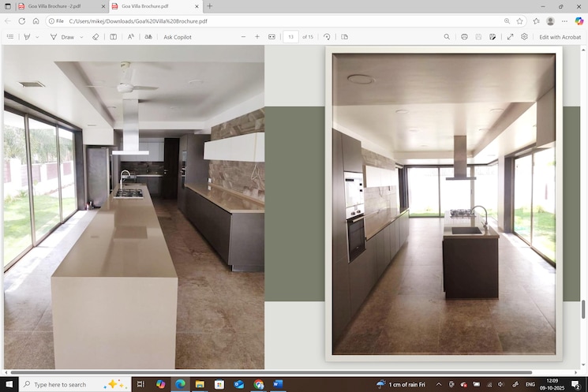Open a new browser tab
The width and height of the screenshot is (588, 392).
(x=209, y=6)
